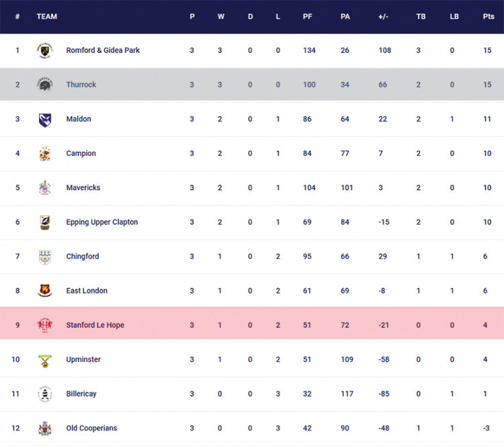This screenshot has height=446, width=504.
Task: Click the TEAM column header
Action: 46,17
